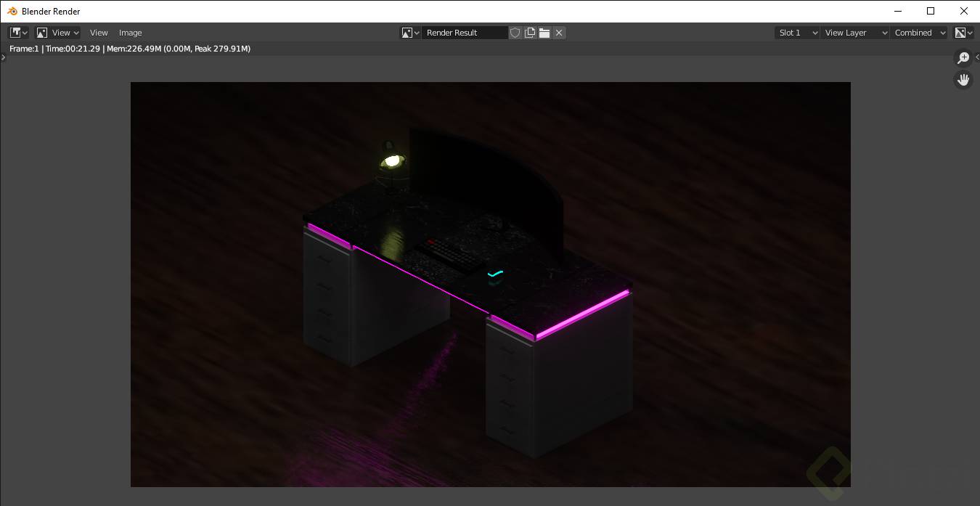Click the Render Result name field
The height and width of the screenshot is (506, 980).
[x=465, y=32]
